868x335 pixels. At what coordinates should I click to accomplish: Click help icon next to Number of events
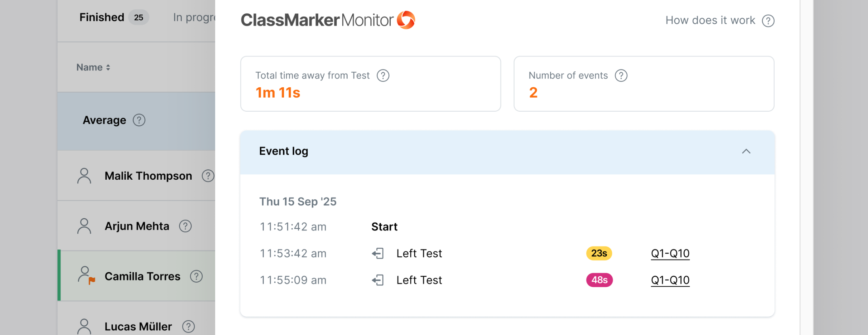click(621, 75)
